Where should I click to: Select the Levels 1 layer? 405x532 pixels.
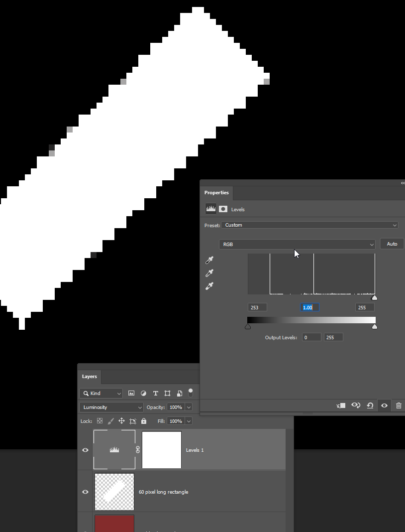click(234, 450)
